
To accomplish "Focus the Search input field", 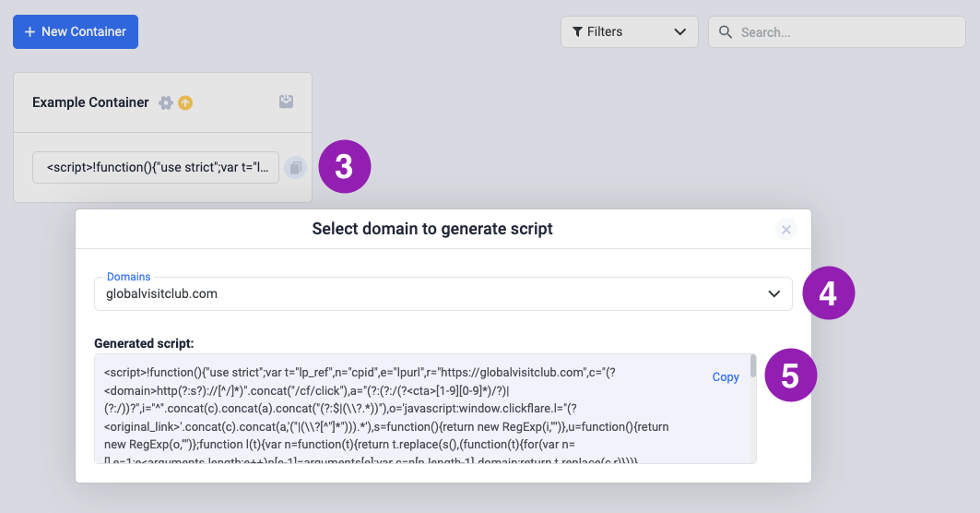I will [837, 32].
